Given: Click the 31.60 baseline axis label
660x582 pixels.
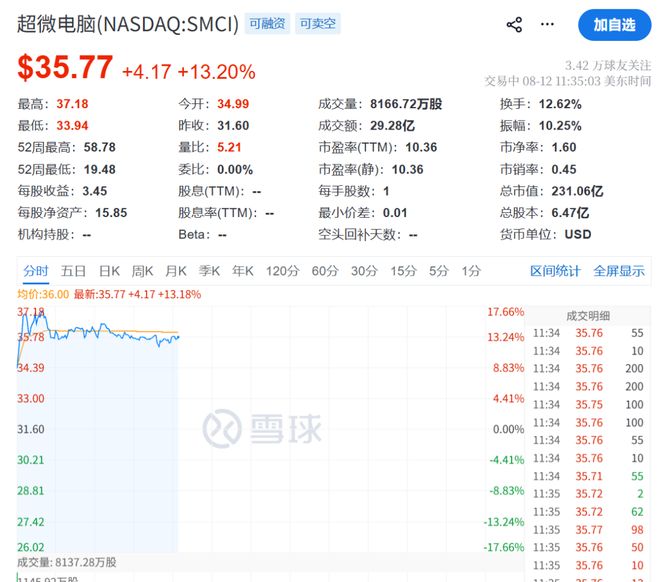Looking at the screenshot, I should [31, 429].
